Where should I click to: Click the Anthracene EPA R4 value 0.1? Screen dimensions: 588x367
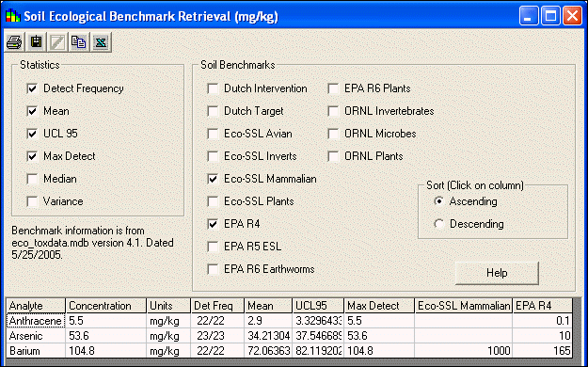(543, 321)
